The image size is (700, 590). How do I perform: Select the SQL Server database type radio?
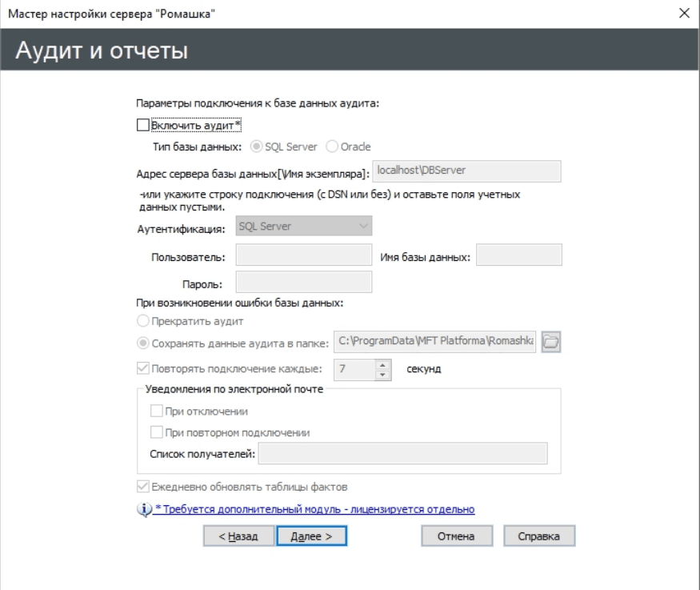tap(257, 146)
